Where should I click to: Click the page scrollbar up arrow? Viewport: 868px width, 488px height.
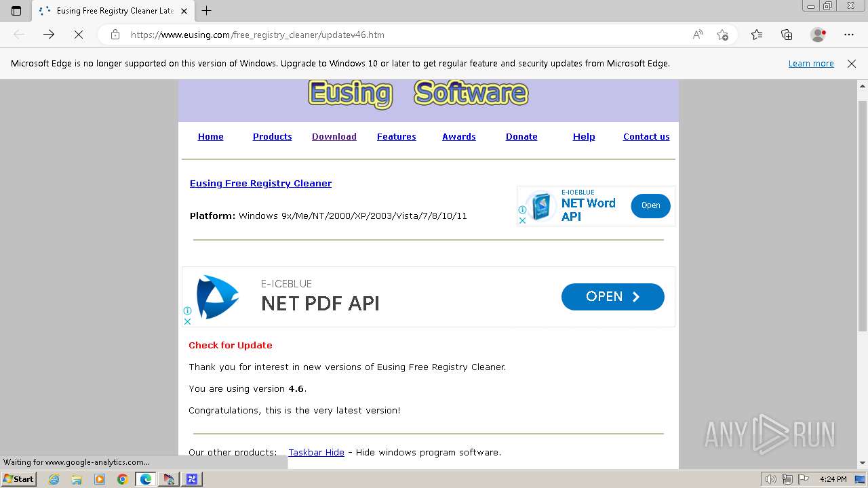coord(863,86)
